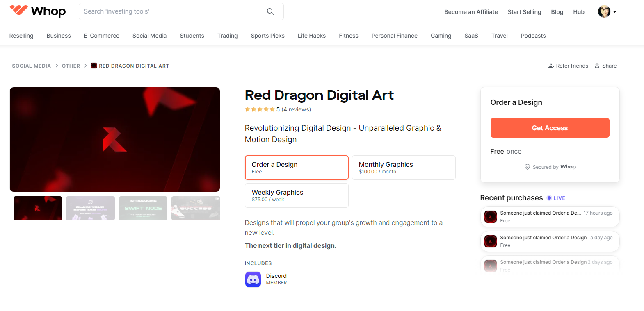Open Become an Affiliate link
This screenshot has width=644, height=311.
pyautogui.click(x=471, y=12)
